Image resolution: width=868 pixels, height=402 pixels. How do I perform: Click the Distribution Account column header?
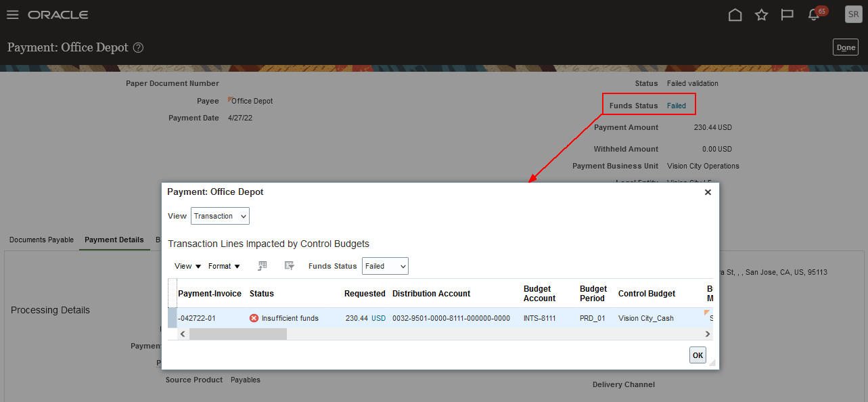pos(431,294)
